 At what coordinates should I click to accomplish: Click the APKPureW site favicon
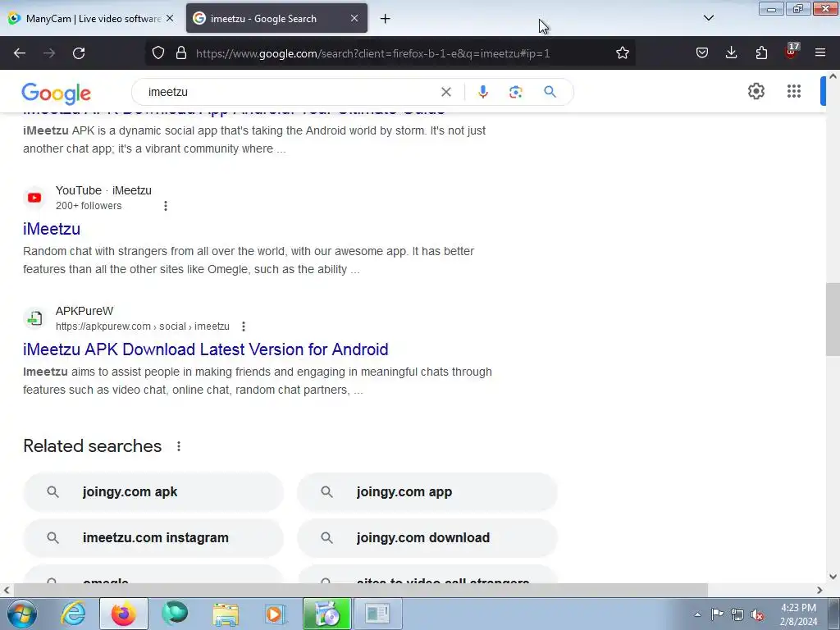(x=34, y=318)
